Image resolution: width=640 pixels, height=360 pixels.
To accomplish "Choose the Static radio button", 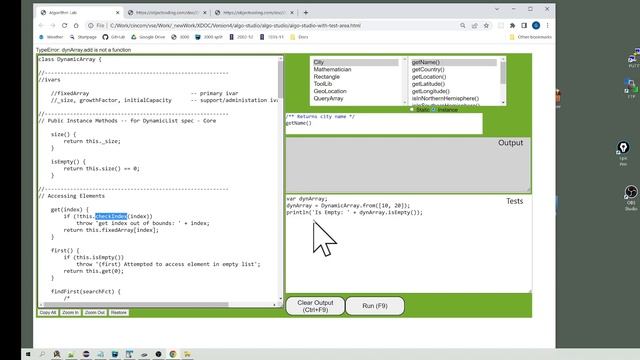I will click(412, 109).
